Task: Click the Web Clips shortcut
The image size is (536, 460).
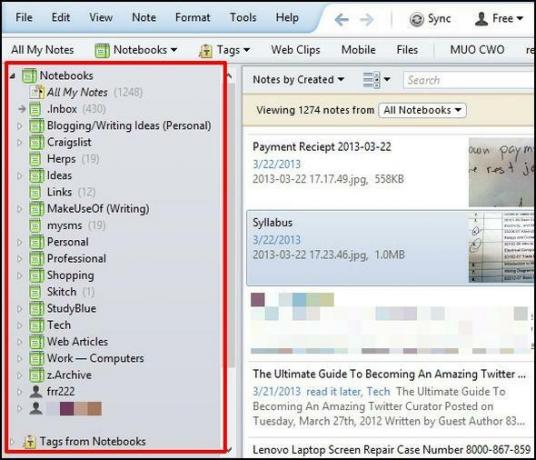Action: [x=296, y=50]
